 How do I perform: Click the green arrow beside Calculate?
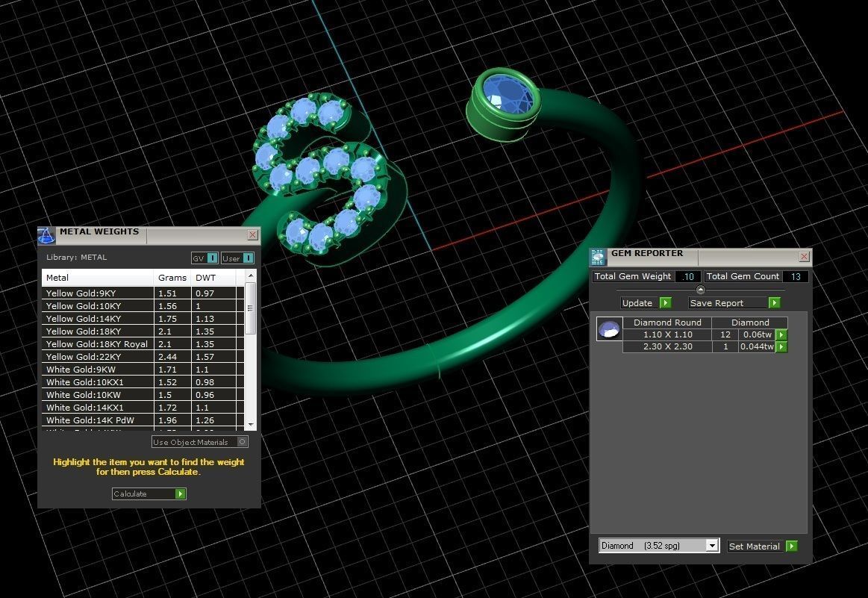[x=181, y=494]
